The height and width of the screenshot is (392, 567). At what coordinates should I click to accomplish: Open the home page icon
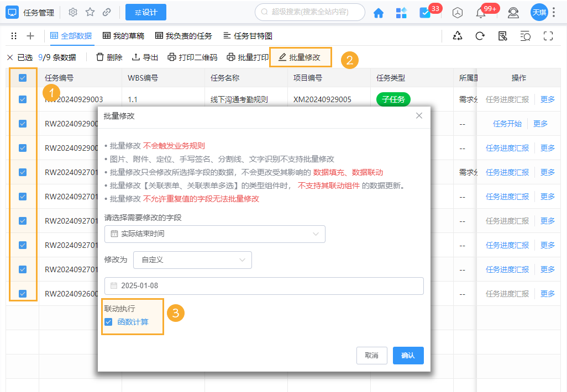[x=379, y=12]
